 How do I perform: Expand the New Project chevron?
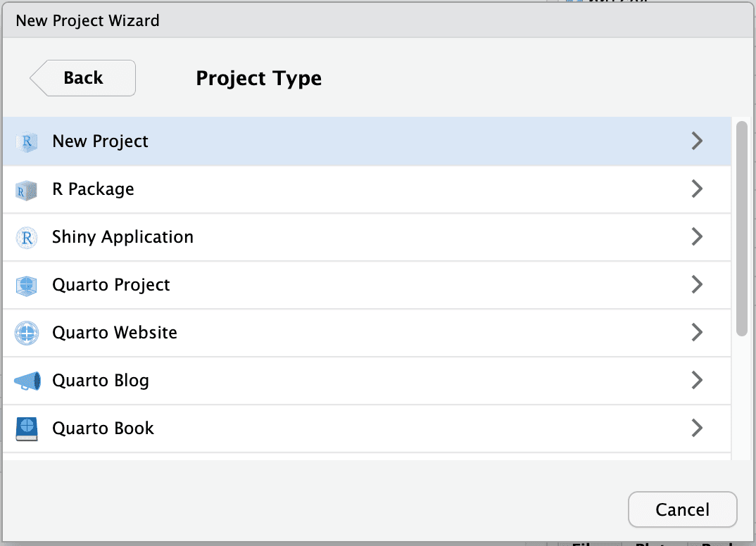coord(696,141)
